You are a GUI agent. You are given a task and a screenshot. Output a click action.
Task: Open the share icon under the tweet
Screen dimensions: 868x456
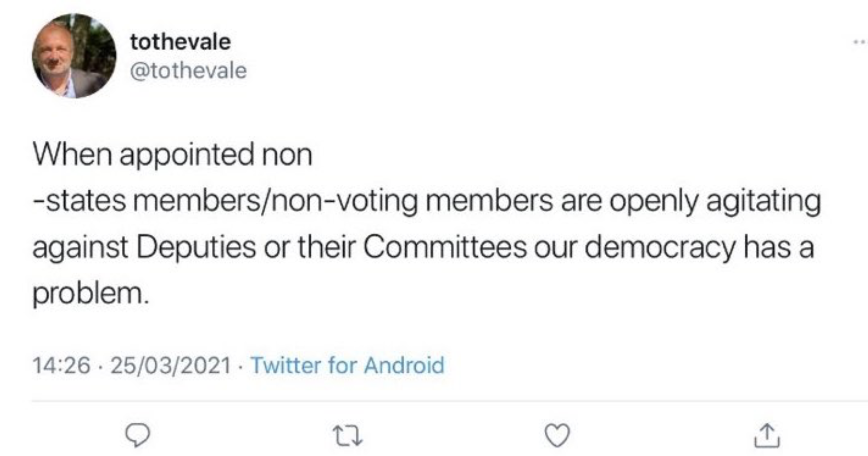(767, 435)
